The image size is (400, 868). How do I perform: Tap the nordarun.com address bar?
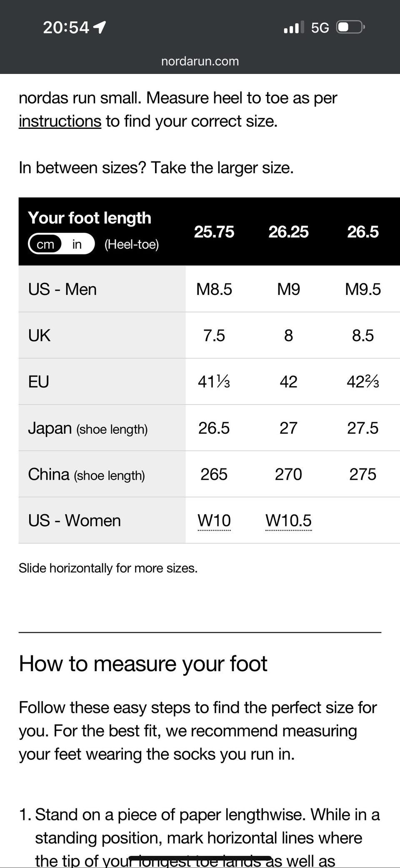200,61
